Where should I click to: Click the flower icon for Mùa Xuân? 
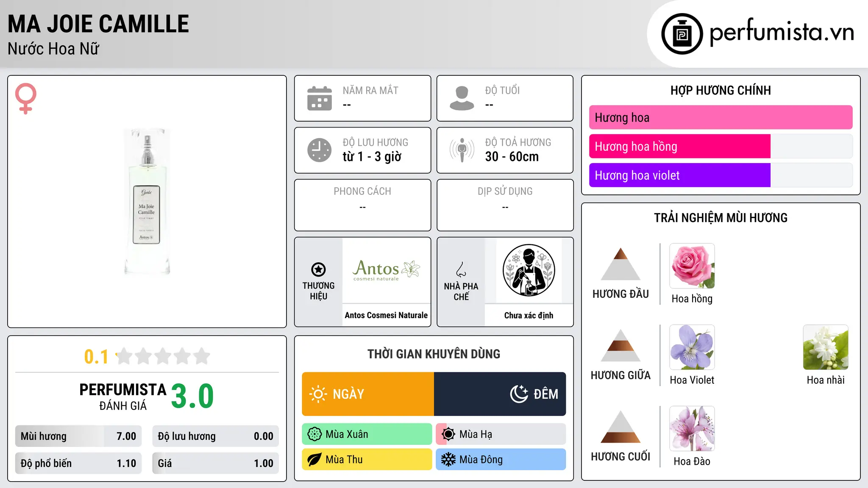[314, 434]
